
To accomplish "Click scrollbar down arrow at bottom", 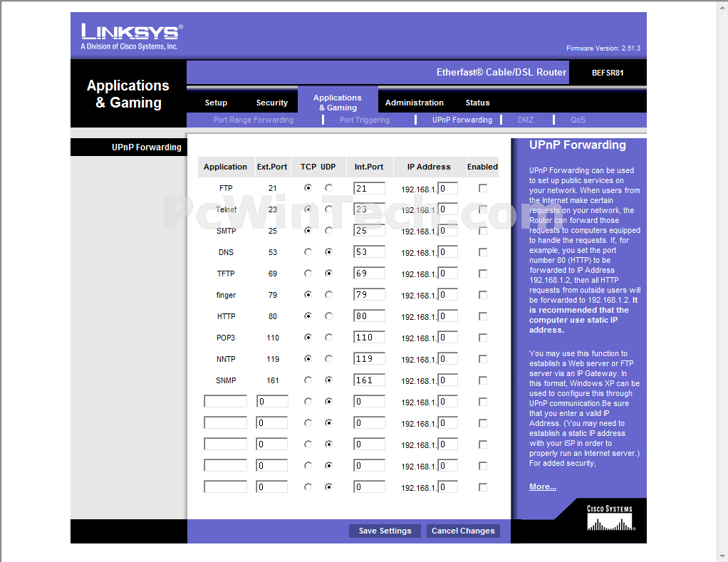I will [x=723, y=556].
